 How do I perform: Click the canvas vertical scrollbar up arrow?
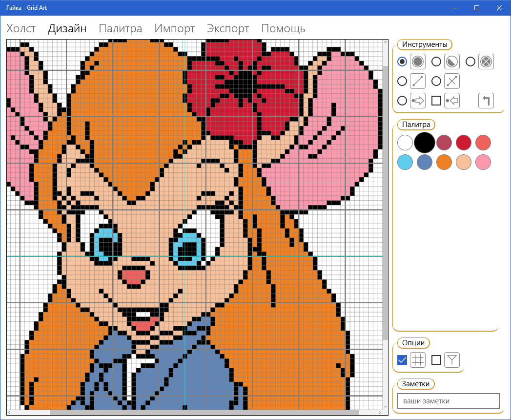pos(386,42)
